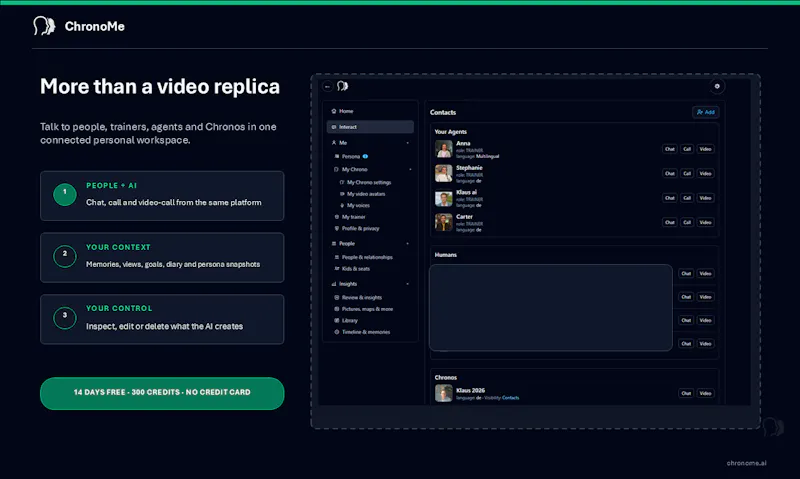
Task: Call the Klaus ai agent
Action: 687,198
